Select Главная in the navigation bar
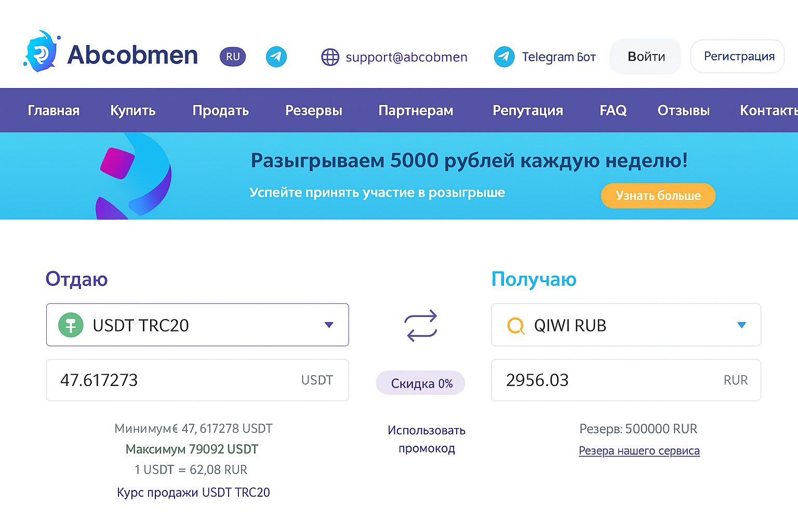This screenshot has width=798, height=532. pyautogui.click(x=54, y=110)
